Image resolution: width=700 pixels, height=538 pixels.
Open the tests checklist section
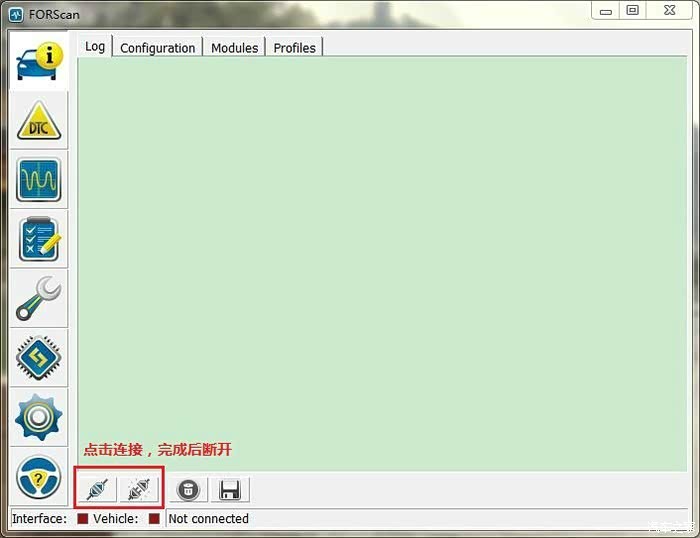click(39, 239)
